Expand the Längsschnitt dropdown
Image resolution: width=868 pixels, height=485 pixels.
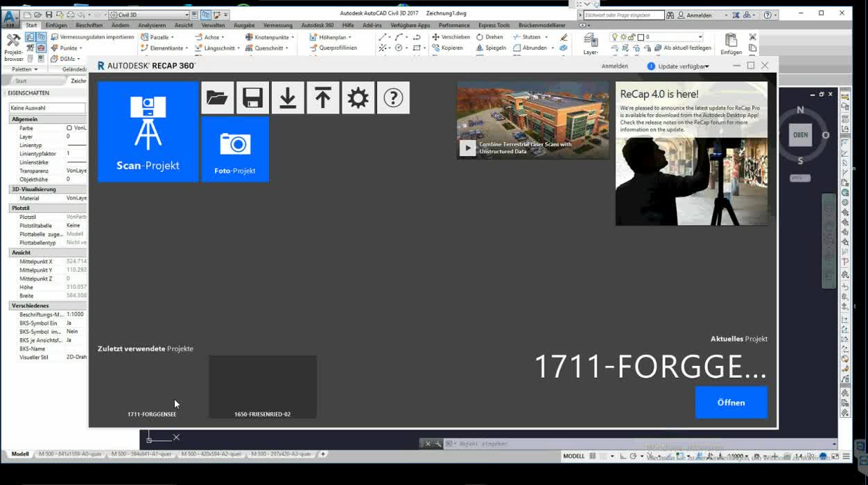pyautogui.click(x=238, y=48)
